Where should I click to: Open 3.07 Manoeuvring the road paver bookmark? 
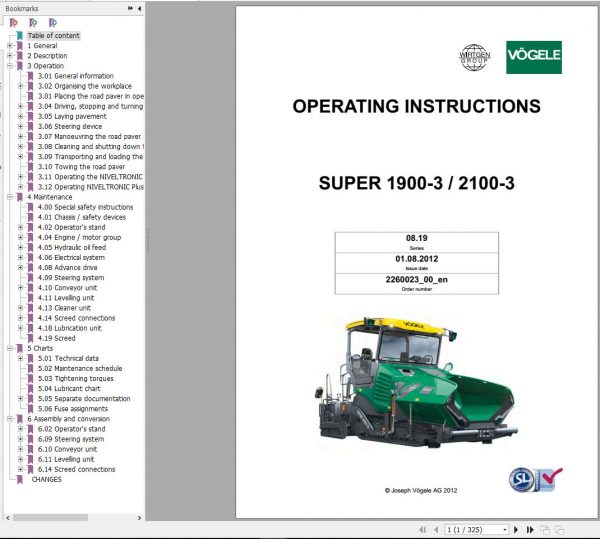(89, 137)
